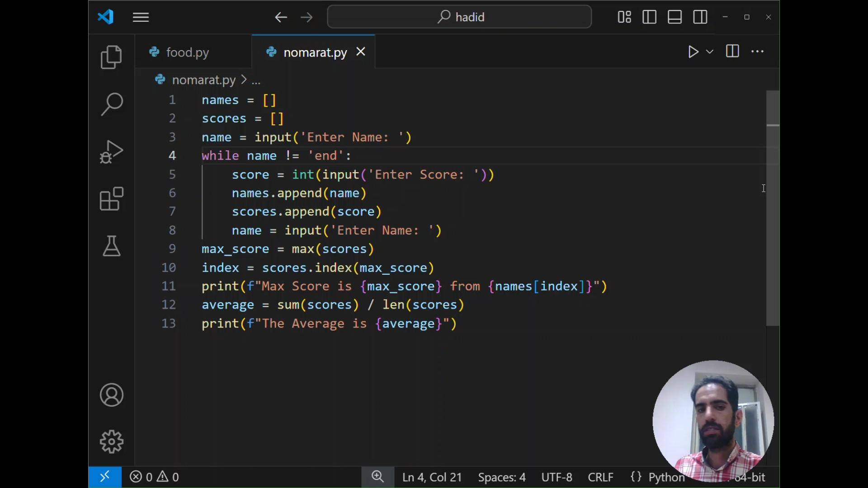Toggle the bottom Panel layout
Image resolution: width=868 pixels, height=488 pixels.
675,17
